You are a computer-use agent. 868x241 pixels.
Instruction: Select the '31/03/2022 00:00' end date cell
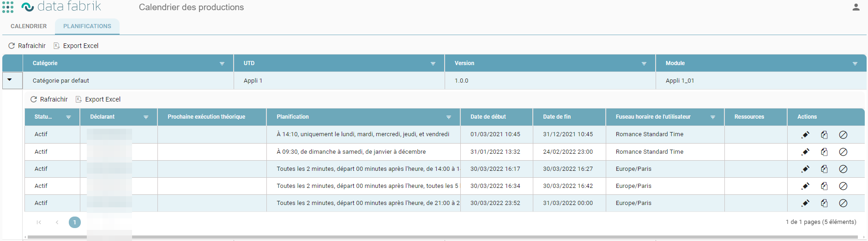[569, 203]
